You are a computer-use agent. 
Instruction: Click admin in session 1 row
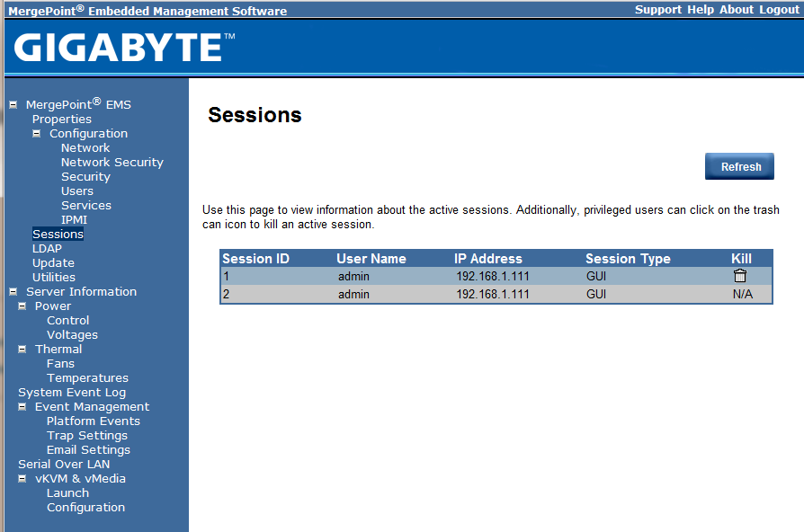coord(353,276)
